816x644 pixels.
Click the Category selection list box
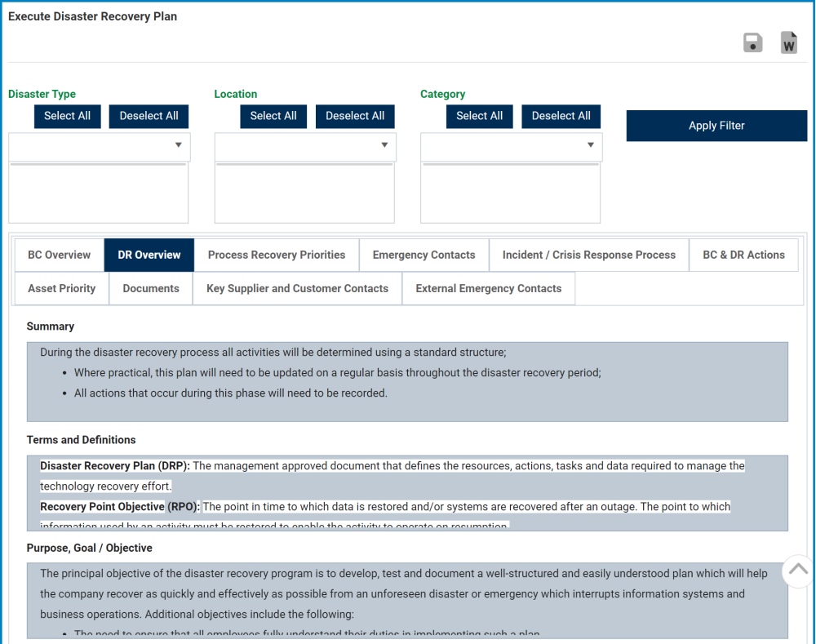(511, 193)
